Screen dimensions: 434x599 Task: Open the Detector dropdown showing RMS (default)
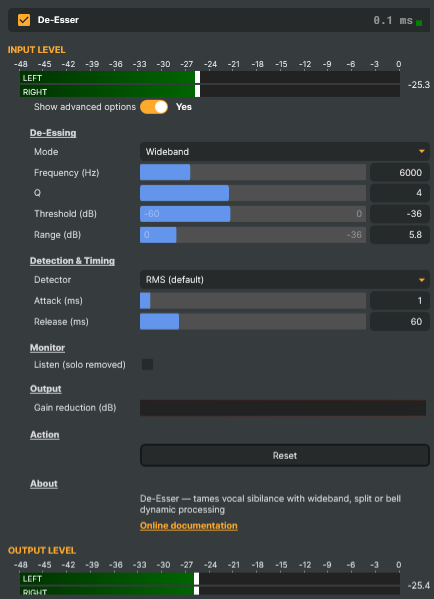(285, 280)
